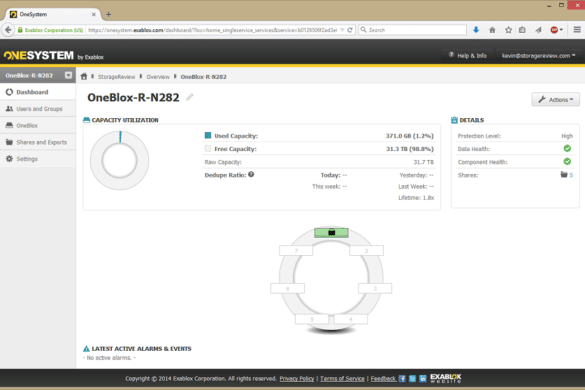Open Shares and Exports in the sidebar
The height and width of the screenshot is (390, 585).
click(x=38, y=142)
